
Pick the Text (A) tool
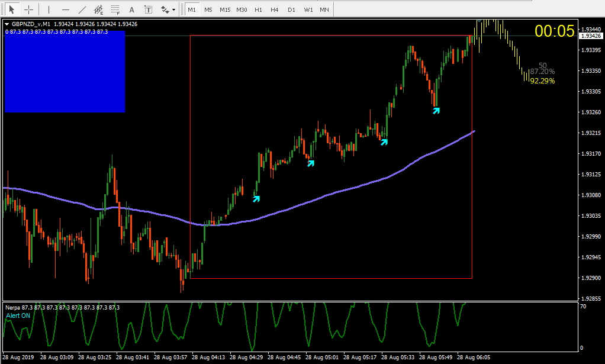[131, 9]
